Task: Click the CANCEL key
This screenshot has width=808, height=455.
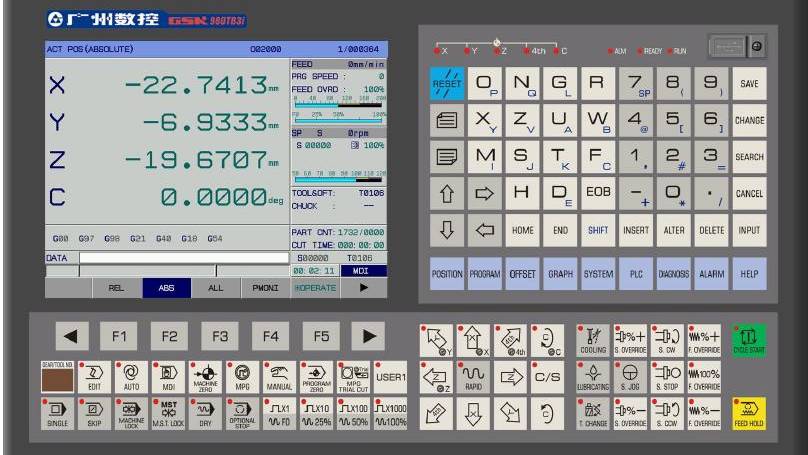Action: pos(749,194)
